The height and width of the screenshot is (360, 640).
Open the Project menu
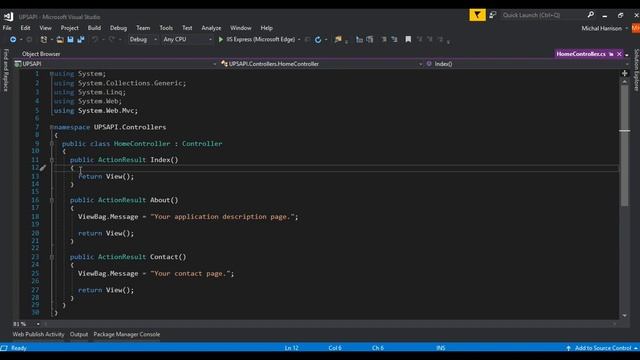click(69, 28)
